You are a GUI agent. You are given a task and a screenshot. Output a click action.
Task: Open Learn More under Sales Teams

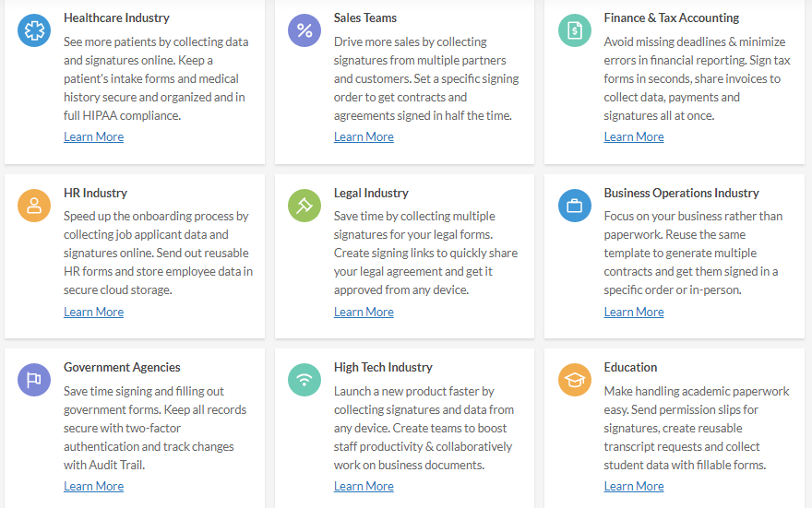pos(364,136)
